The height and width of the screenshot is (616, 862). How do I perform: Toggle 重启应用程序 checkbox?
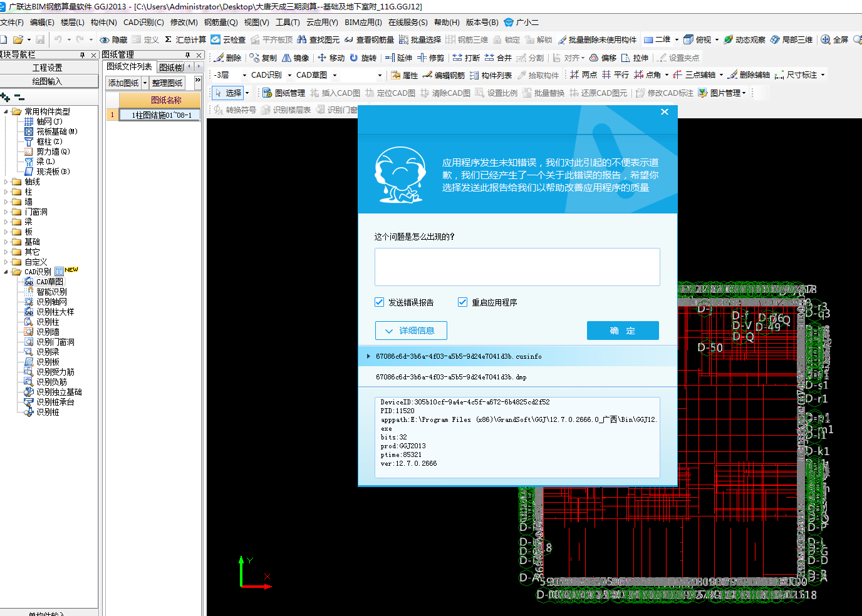pos(462,302)
